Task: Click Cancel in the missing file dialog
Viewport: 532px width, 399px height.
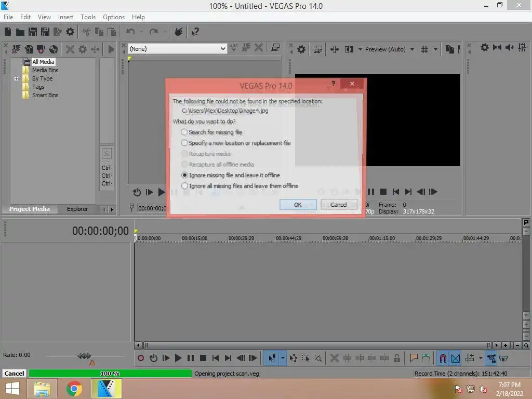Action: pyautogui.click(x=339, y=205)
